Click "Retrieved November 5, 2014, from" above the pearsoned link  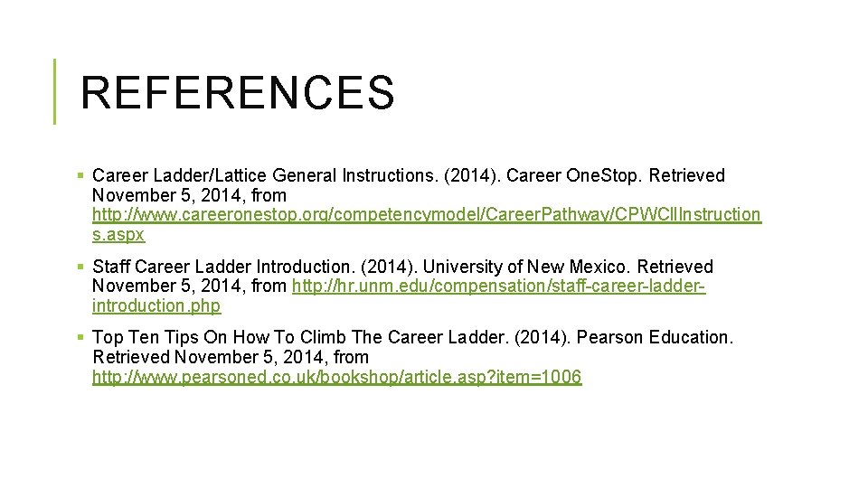click(x=231, y=357)
